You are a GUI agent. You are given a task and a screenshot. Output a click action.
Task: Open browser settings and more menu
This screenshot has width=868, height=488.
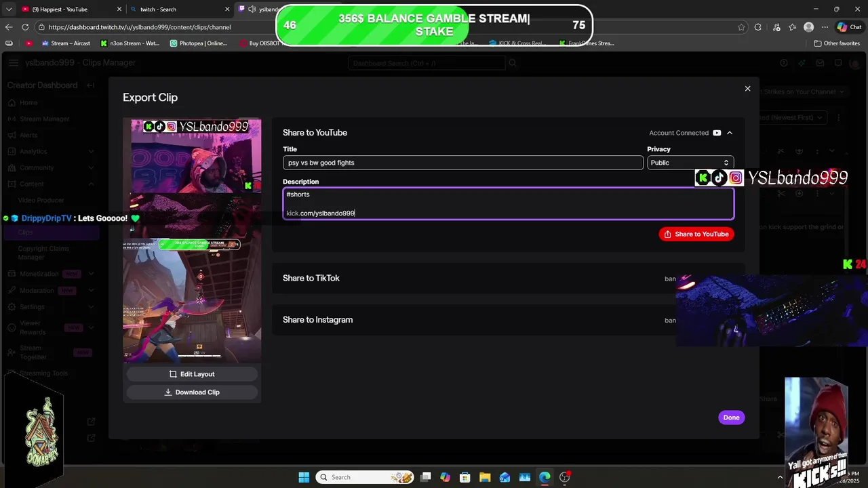(825, 27)
